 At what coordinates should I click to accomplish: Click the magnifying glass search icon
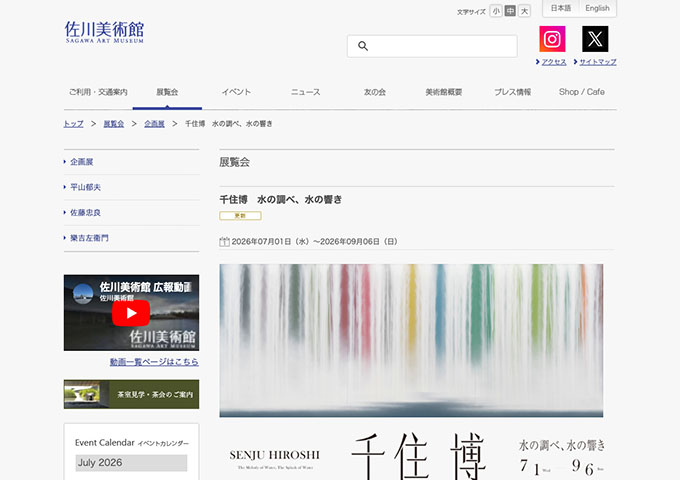click(363, 46)
